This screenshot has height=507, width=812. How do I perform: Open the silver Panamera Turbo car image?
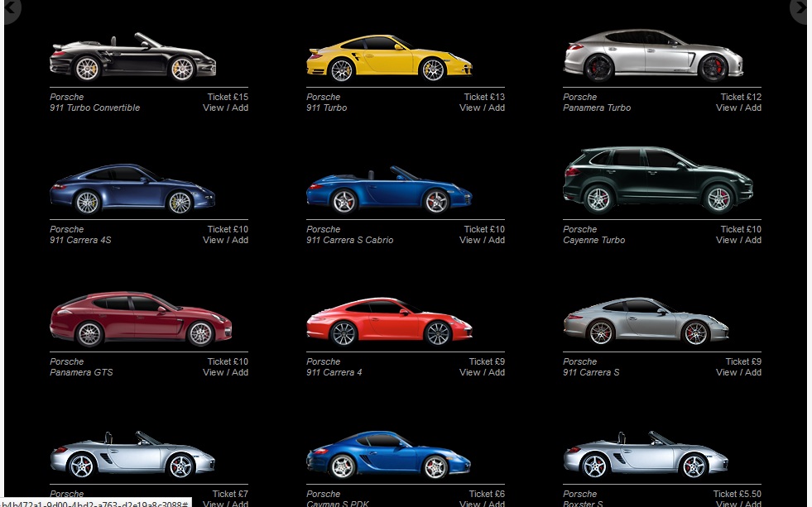tap(653, 55)
